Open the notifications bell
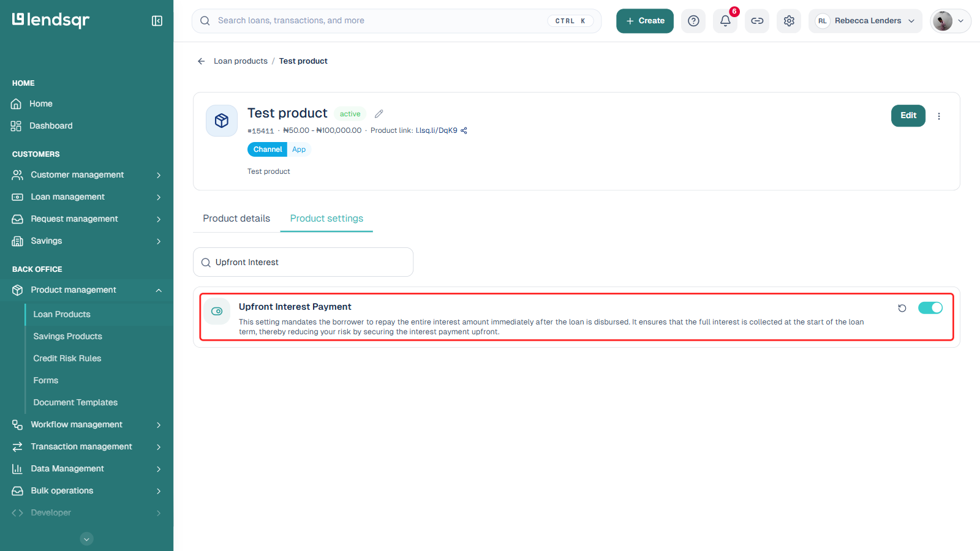Screen dimensions: 980x551 tap(725, 21)
